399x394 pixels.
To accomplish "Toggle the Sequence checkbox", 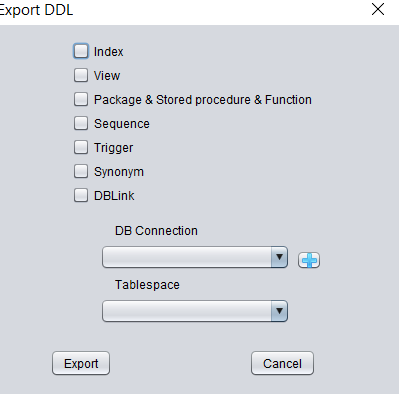I will (81, 123).
